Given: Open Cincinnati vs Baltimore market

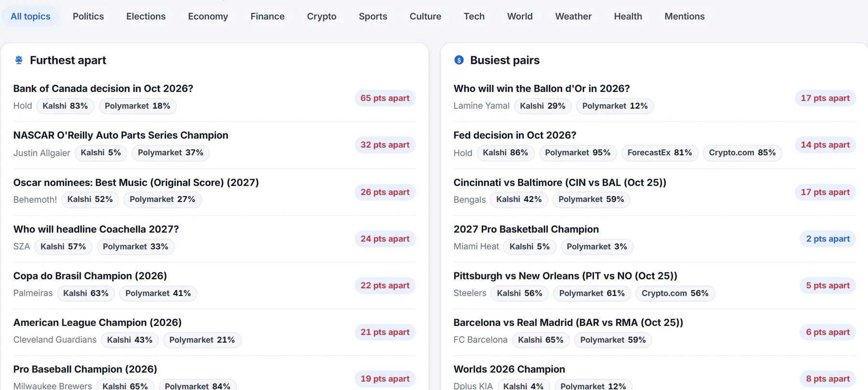Looking at the screenshot, I should [x=560, y=183].
